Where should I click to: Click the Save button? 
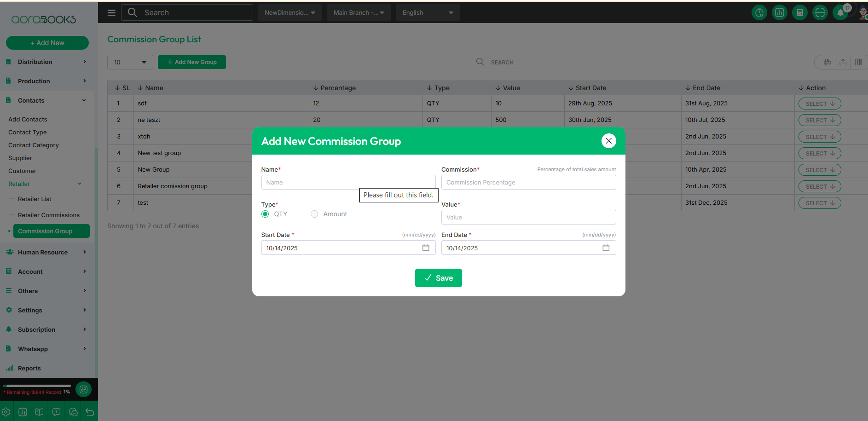tap(438, 278)
